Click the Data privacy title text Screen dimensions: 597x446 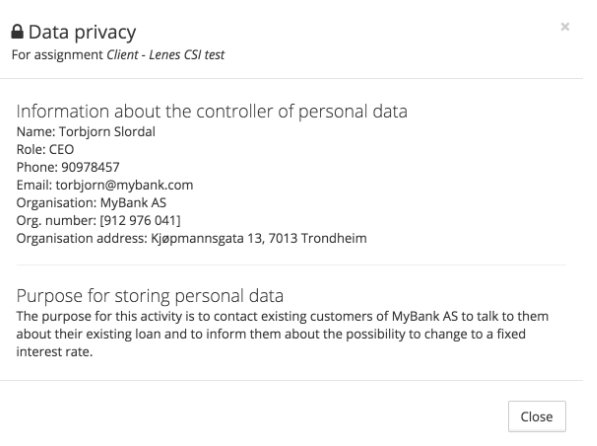82,32
